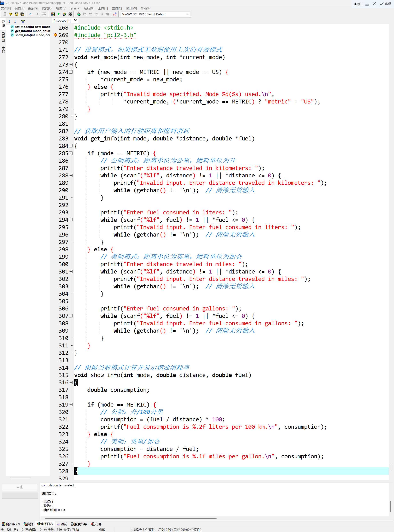Collapse the set_mode function body at line 273
Screen dimensions: 394x532
tap(71, 65)
